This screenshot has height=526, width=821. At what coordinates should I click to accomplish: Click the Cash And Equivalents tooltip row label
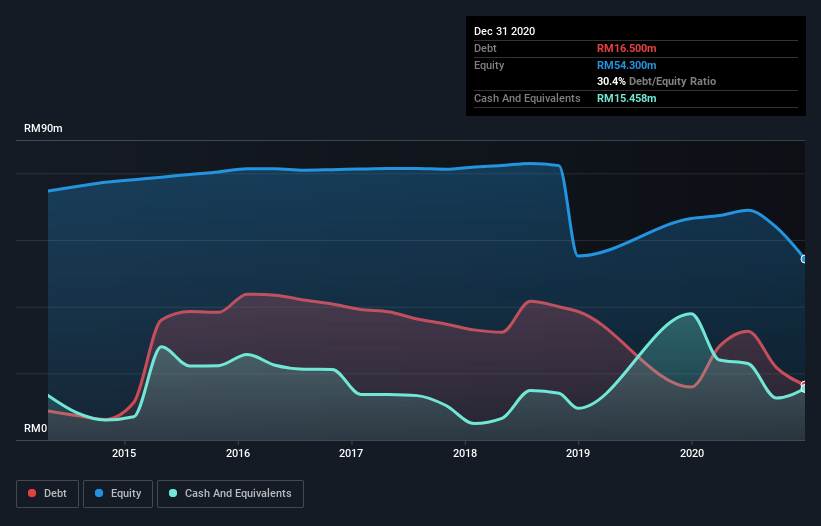pos(527,98)
